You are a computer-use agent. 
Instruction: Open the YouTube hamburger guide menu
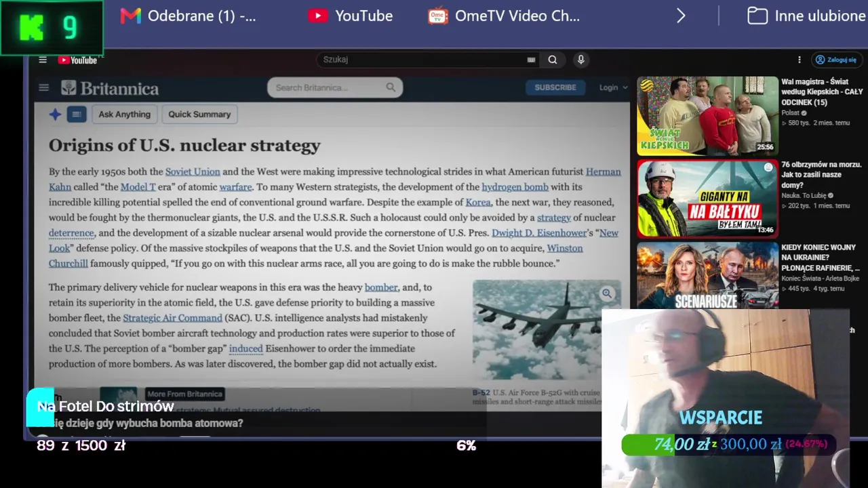coord(43,60)
